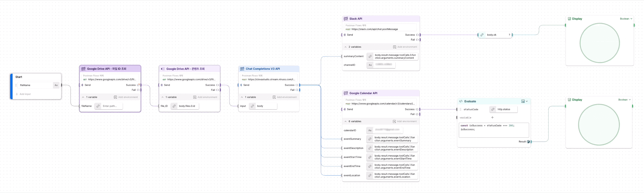The image size is (644, 193).
Task: Click the HTTP icon on Slack API block
Action: 346,19
